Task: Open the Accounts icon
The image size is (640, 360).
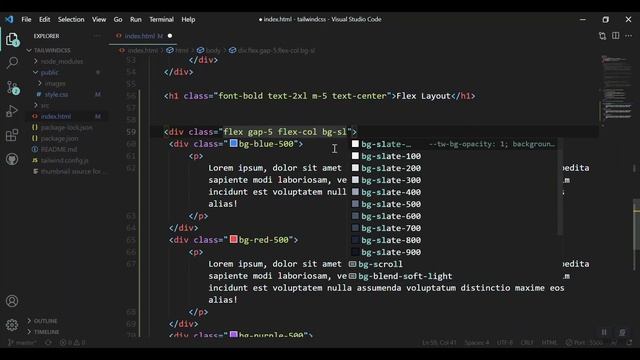Action: (x=12, y=301)
